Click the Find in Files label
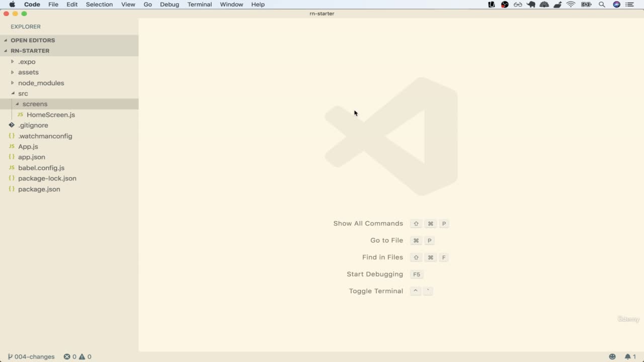Image resolution: width=644 pixels, height=362 pixels. coord(383,257)
